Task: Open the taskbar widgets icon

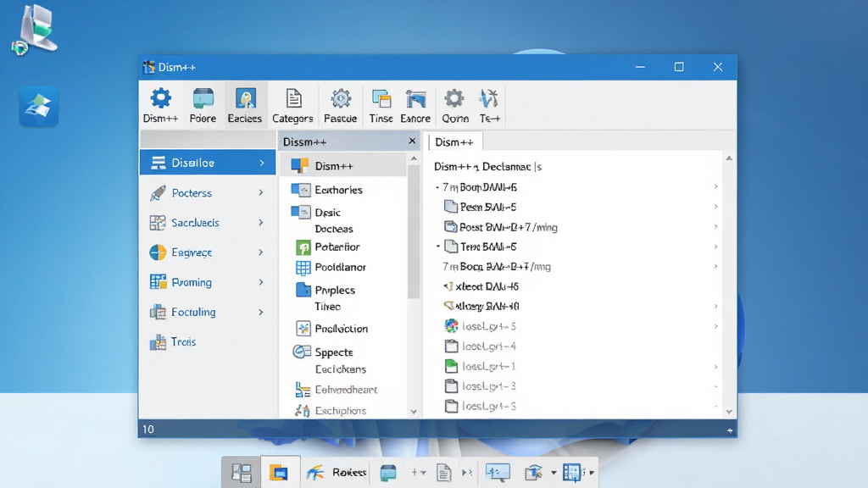Action: tap(242, 473)
